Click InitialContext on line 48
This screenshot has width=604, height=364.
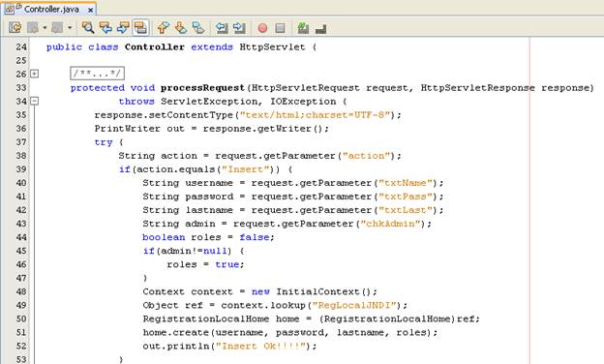pos(317,291)
